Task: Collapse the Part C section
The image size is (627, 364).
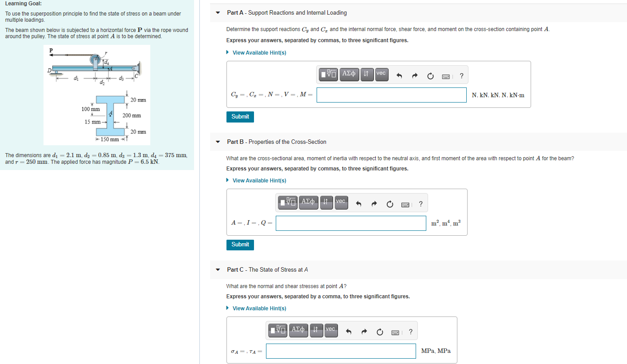Action: click(x=217, y=269)
